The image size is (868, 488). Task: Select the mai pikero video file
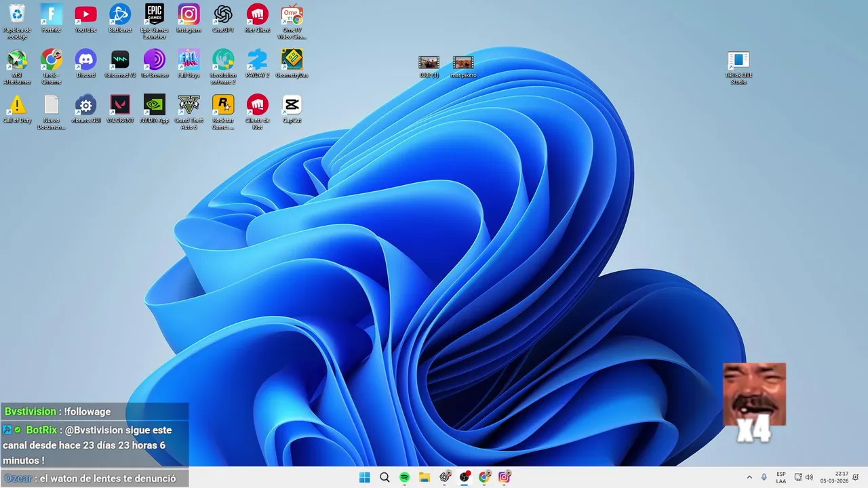click(463, 66)
